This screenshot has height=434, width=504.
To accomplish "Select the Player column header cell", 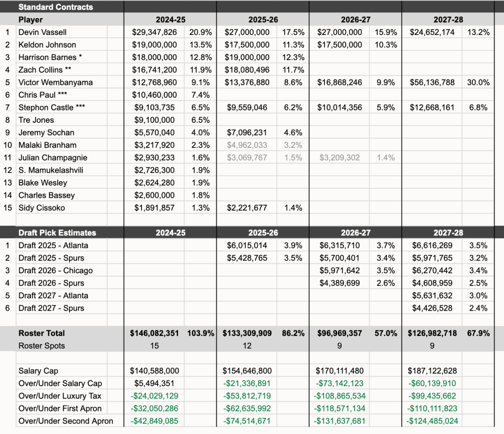I will point(31,20).
